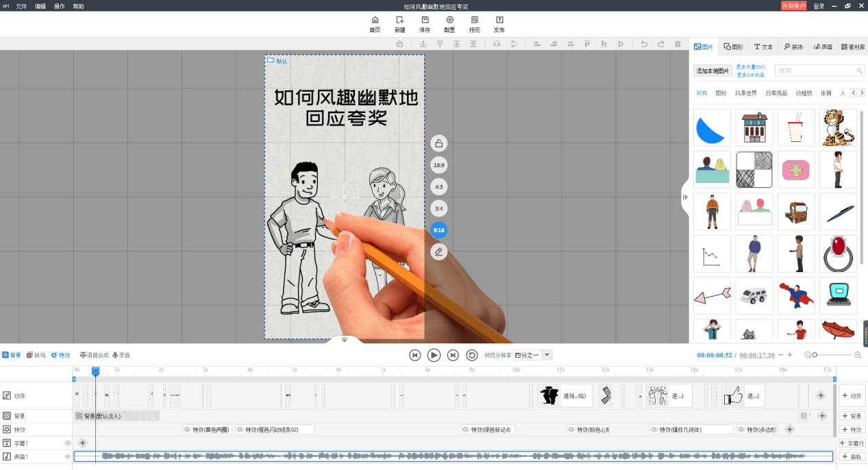
Task: Select the 16:9 aspect ratio
Action: (x=439, y=165)
